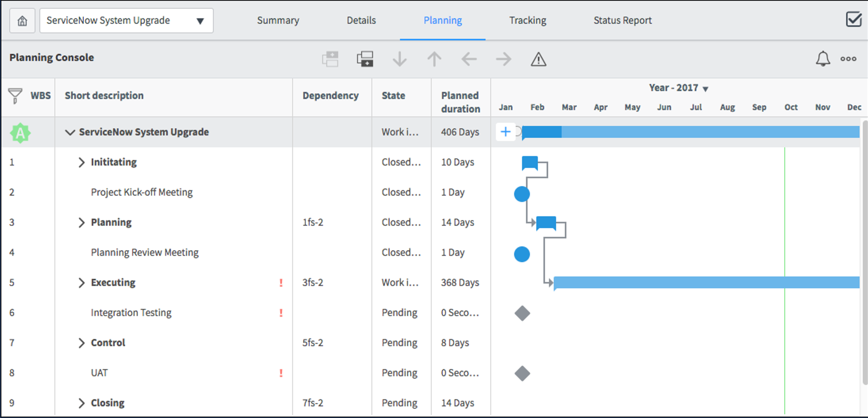Viewport: 868px width, 418px height.
Task: Click the Integration Testing milestone diamond
Action: point(522,313)
